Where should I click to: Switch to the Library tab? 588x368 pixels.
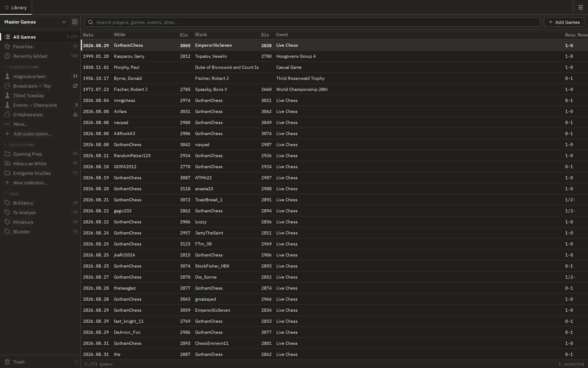[16, 7]
